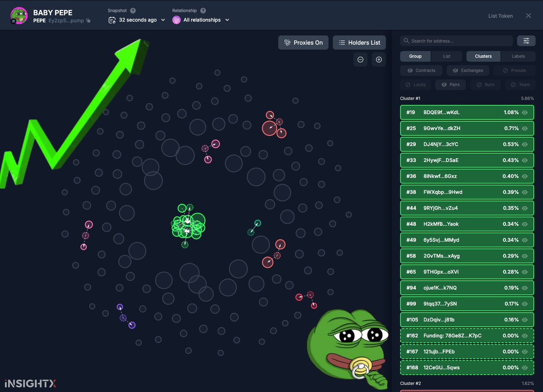This screenshot has height=392, width=543.
Task: Close the bubble map panel
Action: coord(528,16)
